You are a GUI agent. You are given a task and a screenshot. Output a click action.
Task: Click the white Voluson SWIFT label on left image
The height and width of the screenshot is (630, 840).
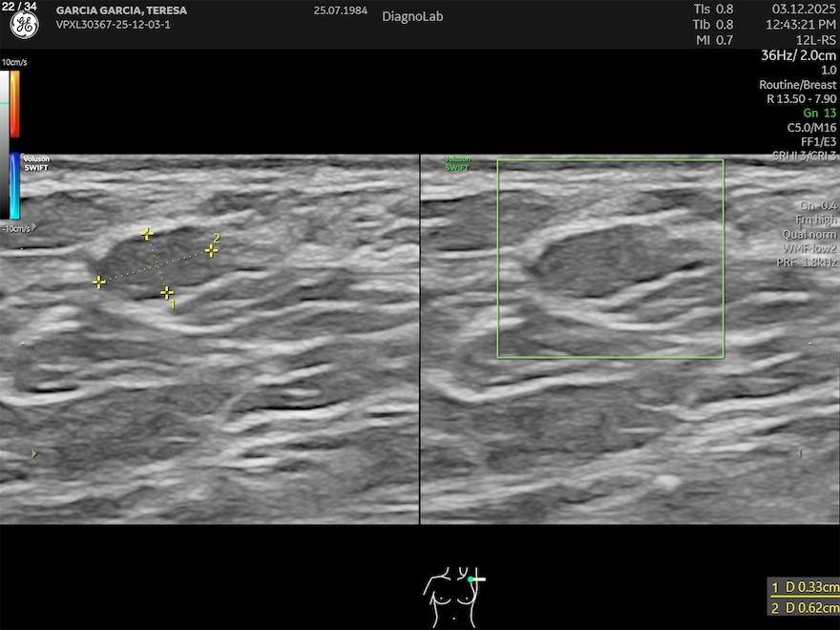(x=36, y=163)
